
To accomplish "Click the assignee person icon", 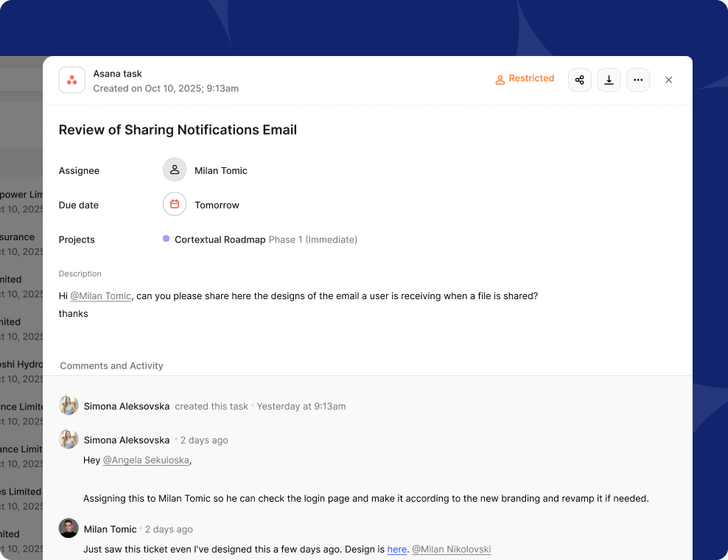I will click(175, 170).
